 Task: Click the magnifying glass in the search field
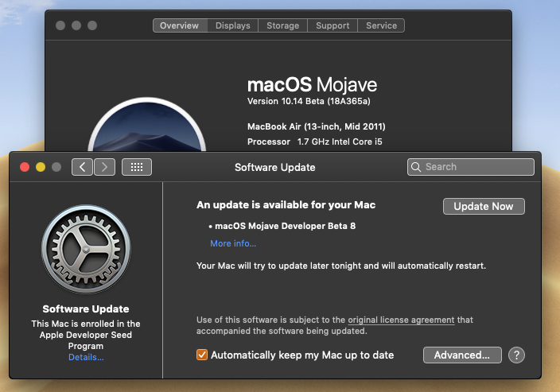click(416, 167)
